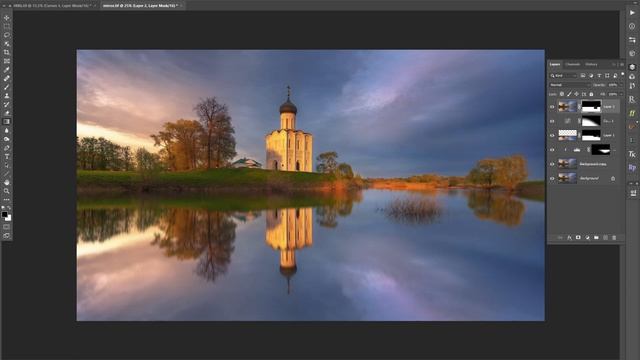The image size is (640, 360).
Task: Select the Quick Selection tool
Action: pyautogui.click(x=7, y=44)
